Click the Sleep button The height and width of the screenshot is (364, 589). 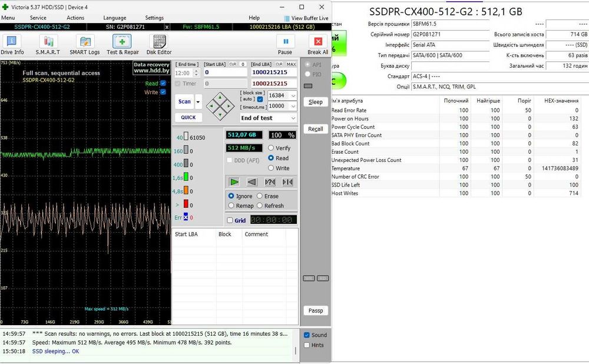(316, 102)
